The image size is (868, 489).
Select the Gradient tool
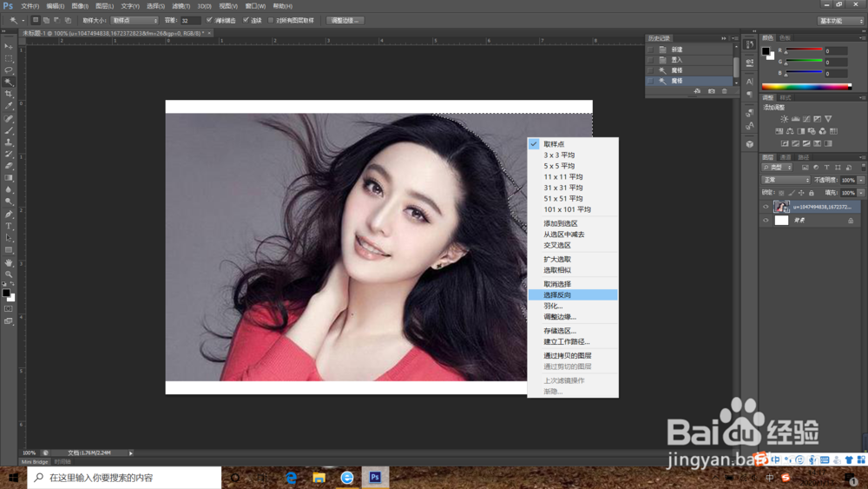coord(9,178)
